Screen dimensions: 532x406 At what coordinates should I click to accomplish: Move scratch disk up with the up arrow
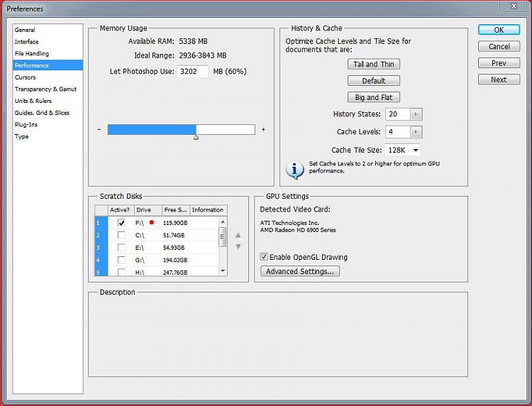click(238, 235)
